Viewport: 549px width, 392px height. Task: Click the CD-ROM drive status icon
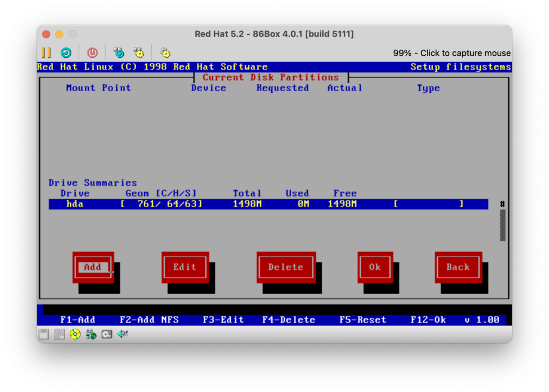click(x=75, y=334)
